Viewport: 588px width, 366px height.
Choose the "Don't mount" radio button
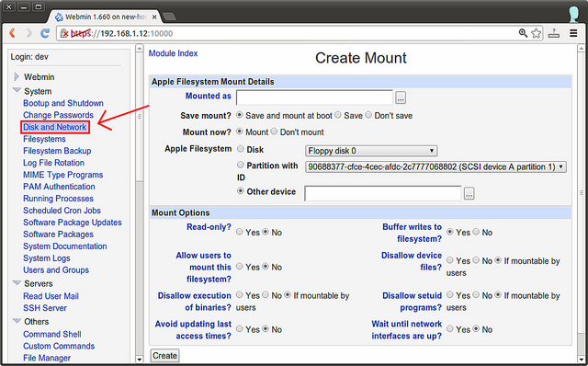274,132
